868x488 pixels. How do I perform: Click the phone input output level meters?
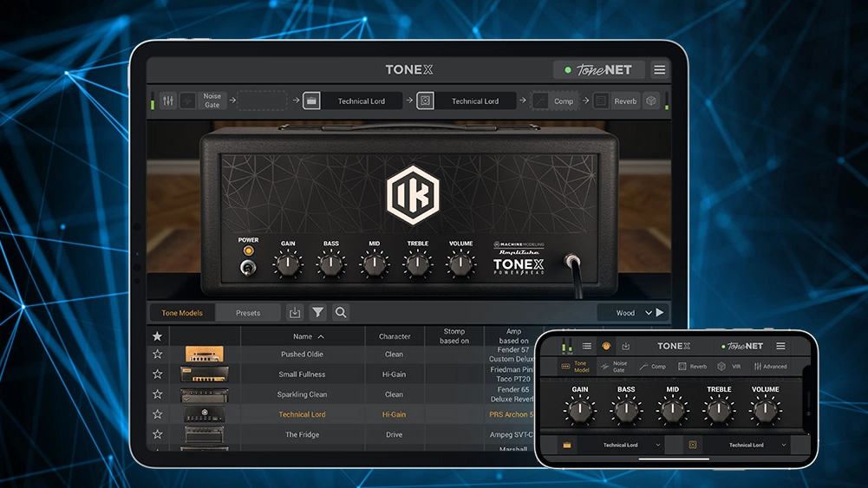567,347
